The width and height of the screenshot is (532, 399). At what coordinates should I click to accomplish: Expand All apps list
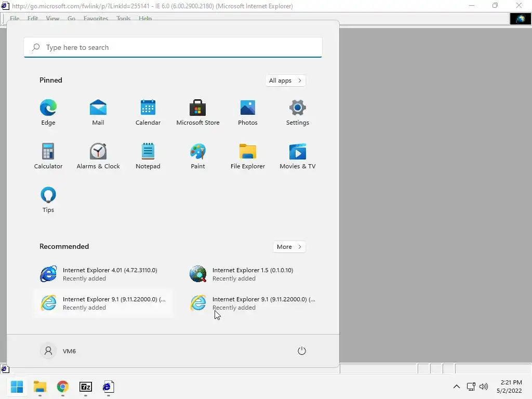[285, 81]
